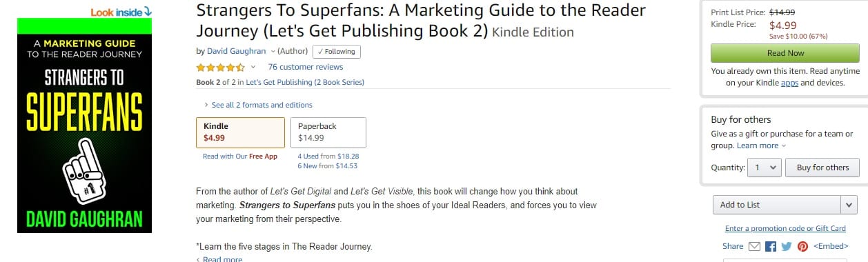The width and height of the screenshot is (868, 262).
Task: Toggle the Following author button
Action: pyautogui.click(x=336, y=52)
